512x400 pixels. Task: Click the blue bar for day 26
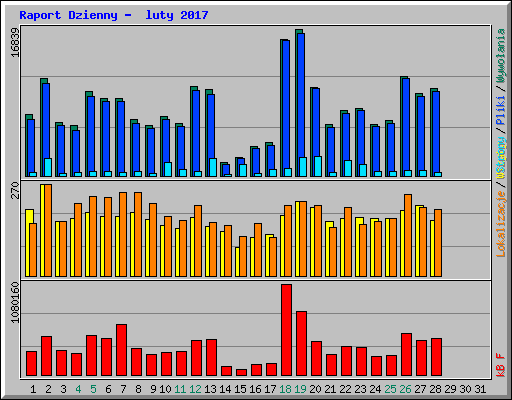pos(406,127)
